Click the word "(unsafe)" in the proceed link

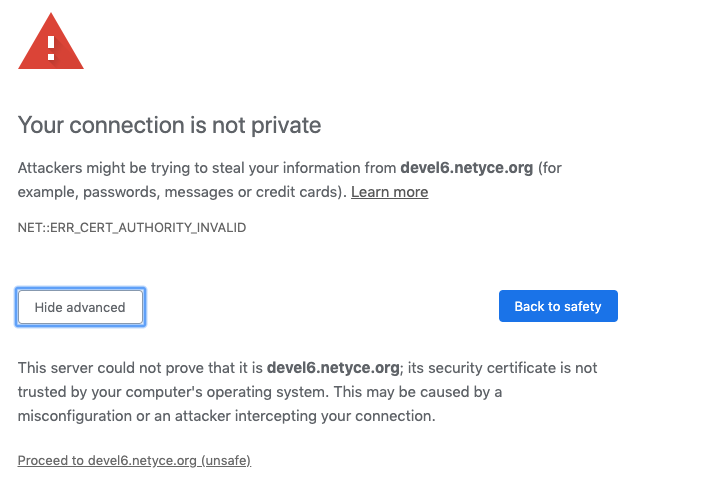click(x=225, y=460)
